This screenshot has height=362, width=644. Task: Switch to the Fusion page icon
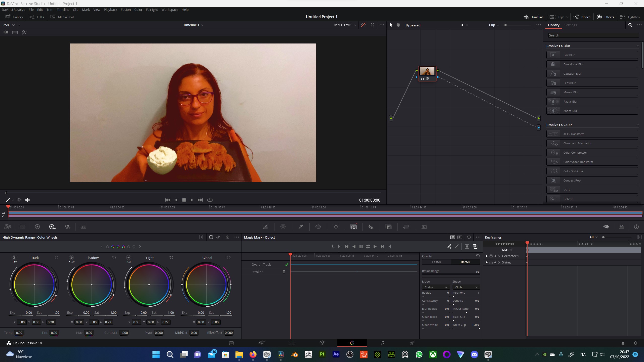tap(322, 343)
